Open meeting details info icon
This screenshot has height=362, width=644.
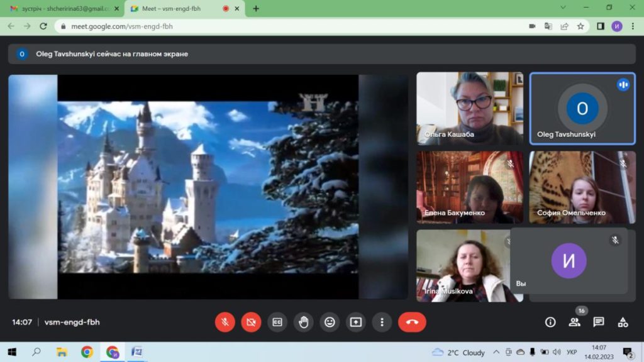click(x=550, y=322)
